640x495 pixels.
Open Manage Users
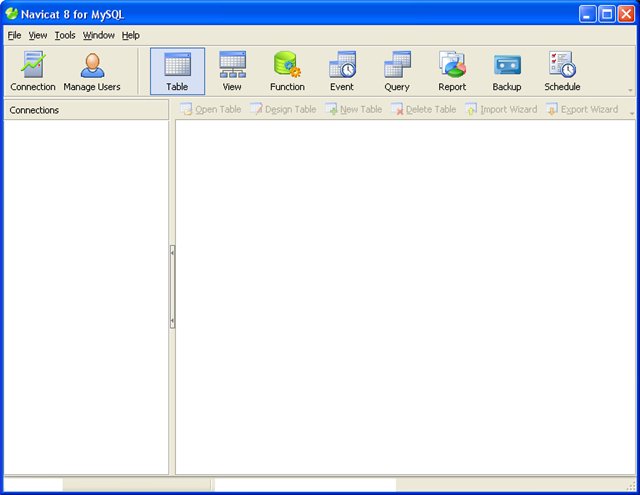click(x=92, y=71)
